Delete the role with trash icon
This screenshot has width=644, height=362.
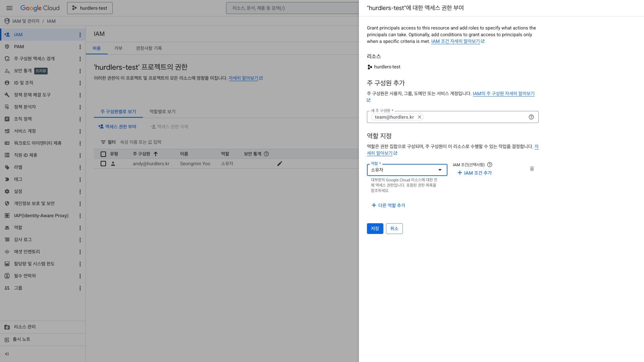pyautogui.click(x=532, y=169)
